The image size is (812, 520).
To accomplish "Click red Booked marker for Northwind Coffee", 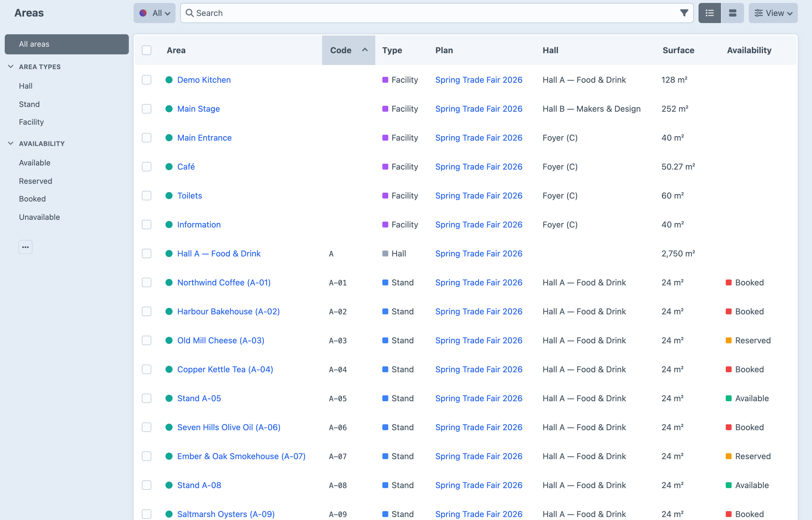I will (729, 283).
